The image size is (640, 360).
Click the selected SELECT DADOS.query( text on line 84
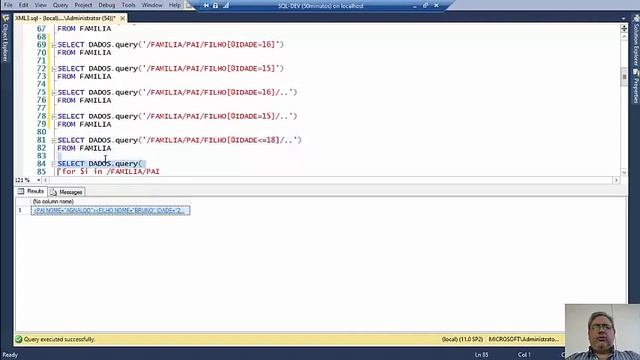(x=101, y=164)
